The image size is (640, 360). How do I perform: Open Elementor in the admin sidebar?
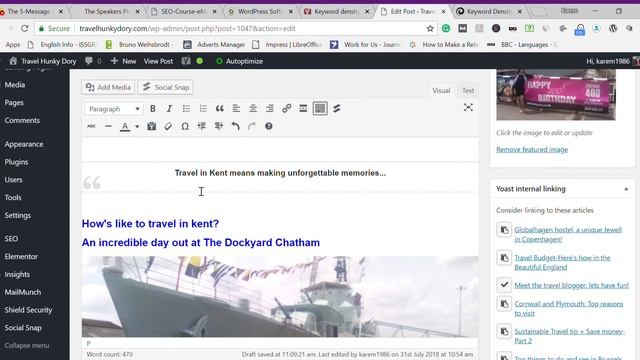click(x=21, y=257)
